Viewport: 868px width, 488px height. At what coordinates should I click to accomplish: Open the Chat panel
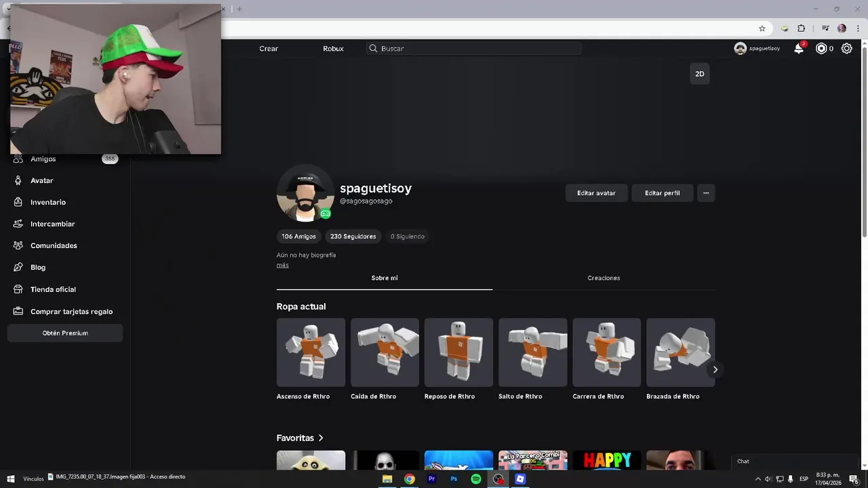pos(795,462)
